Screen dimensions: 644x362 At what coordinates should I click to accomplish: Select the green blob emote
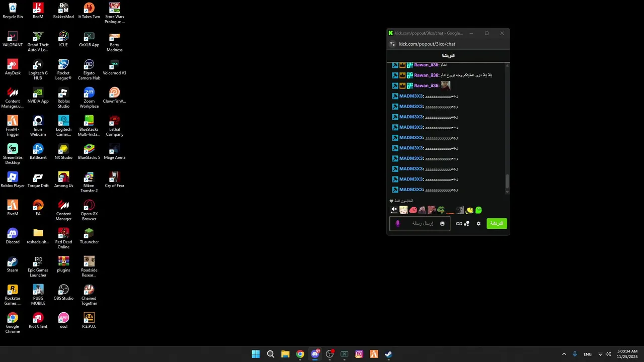[478, 210]
